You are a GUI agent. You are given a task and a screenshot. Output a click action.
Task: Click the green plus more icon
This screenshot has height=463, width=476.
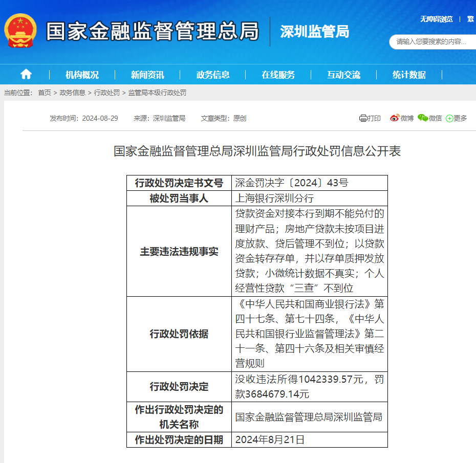pos(449,118)
